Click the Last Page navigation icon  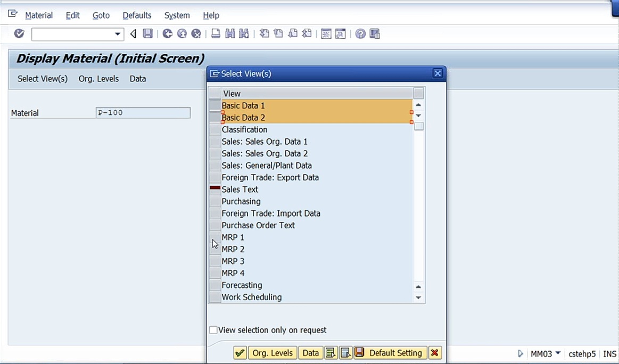tap(307, 34)
